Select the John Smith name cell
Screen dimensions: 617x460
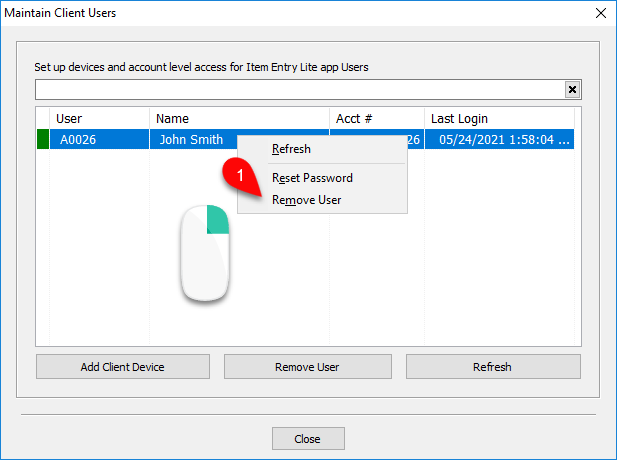point(191,140)
